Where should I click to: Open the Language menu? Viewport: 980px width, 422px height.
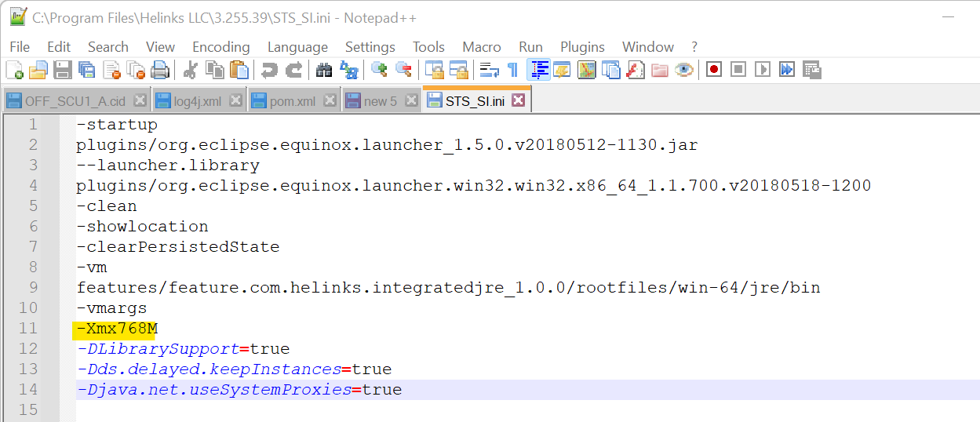[x=297, y=47]
